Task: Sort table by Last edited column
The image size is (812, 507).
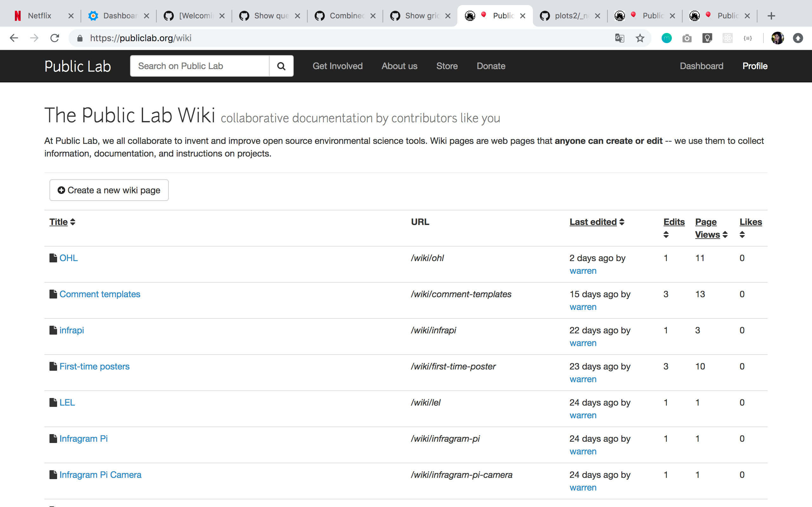Action: pyautogui.click(x=593, y=221)
